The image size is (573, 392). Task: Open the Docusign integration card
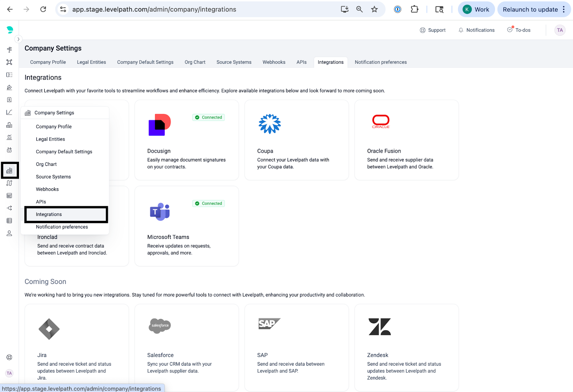click(x=186, y=140)
